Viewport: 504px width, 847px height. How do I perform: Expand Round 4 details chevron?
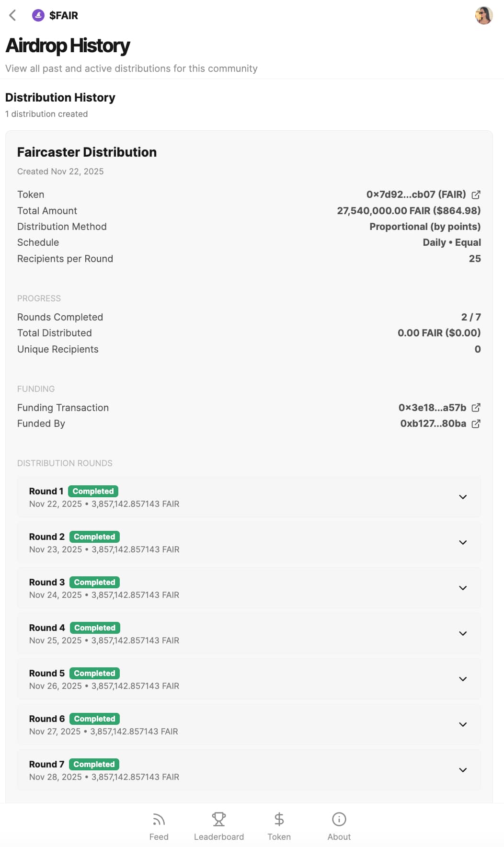click(x=463, y=633)
